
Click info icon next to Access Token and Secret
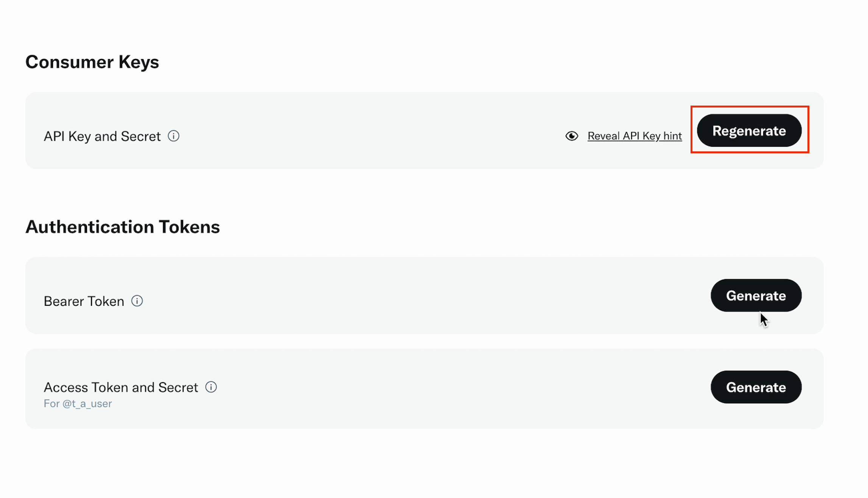(x=211, y=387)
